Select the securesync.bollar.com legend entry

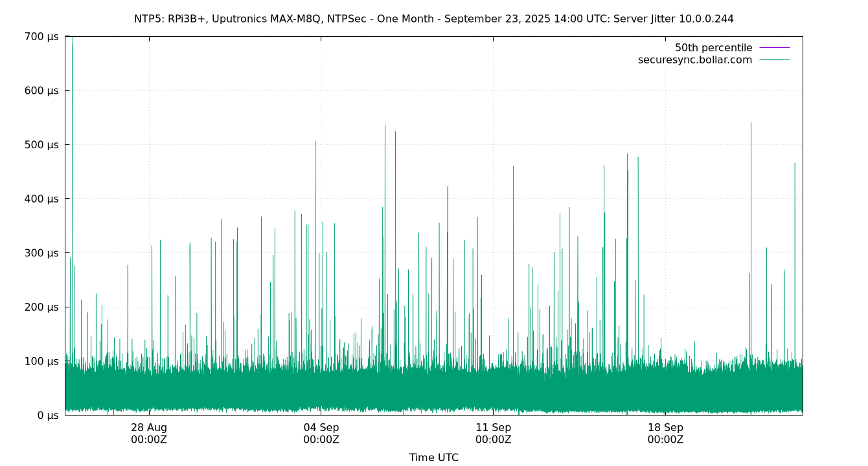694,60
